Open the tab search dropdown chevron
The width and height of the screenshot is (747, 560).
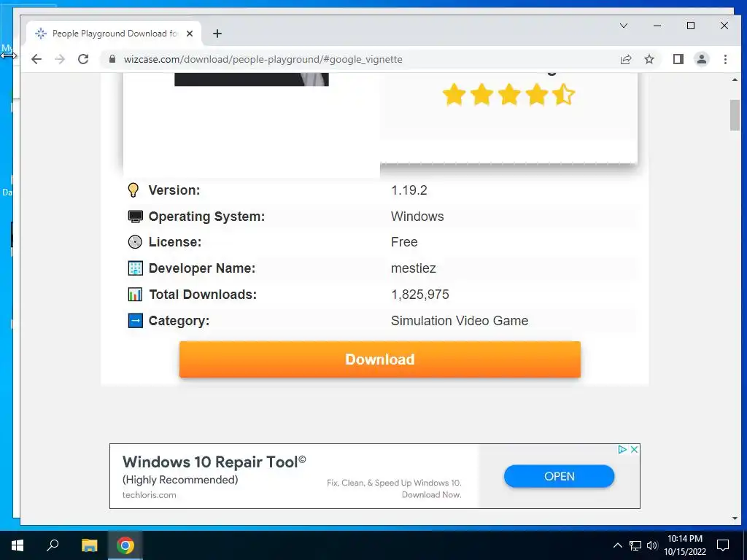click(623, 26)
